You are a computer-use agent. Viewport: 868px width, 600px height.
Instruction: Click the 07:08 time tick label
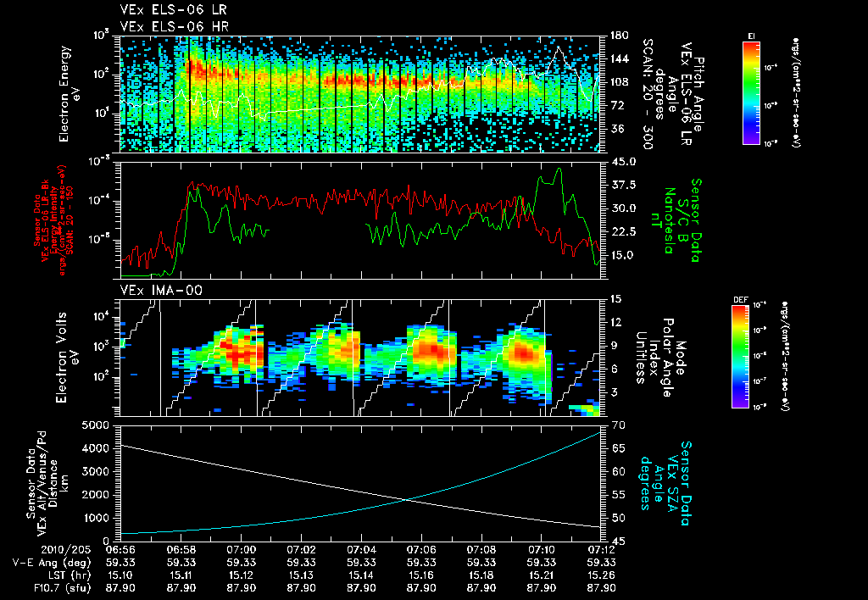481,551
